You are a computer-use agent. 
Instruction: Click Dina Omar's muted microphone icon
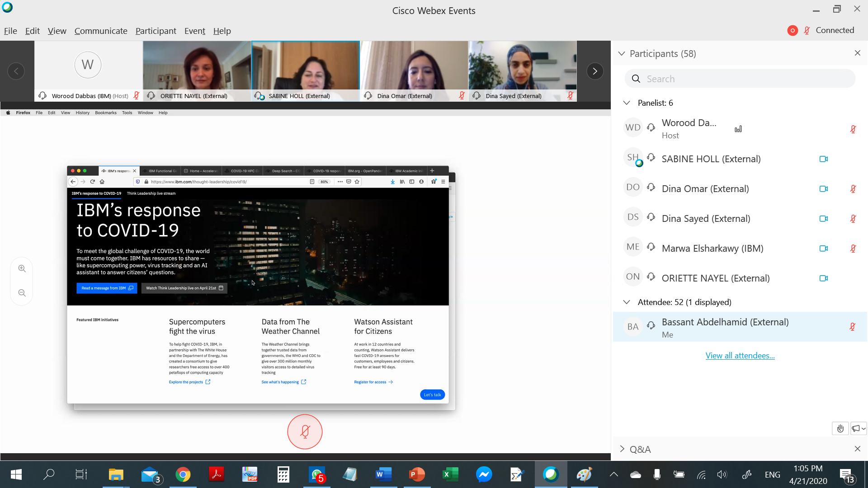853,189
